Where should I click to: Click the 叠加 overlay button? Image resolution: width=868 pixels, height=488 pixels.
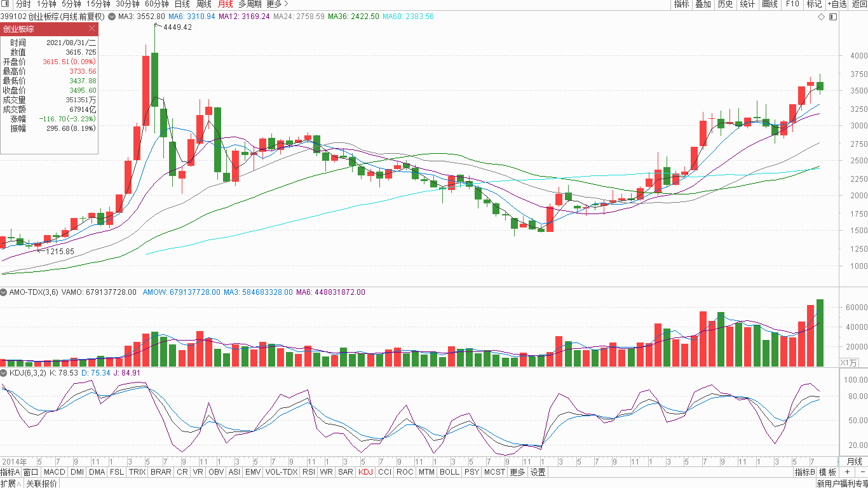point(703,4)
